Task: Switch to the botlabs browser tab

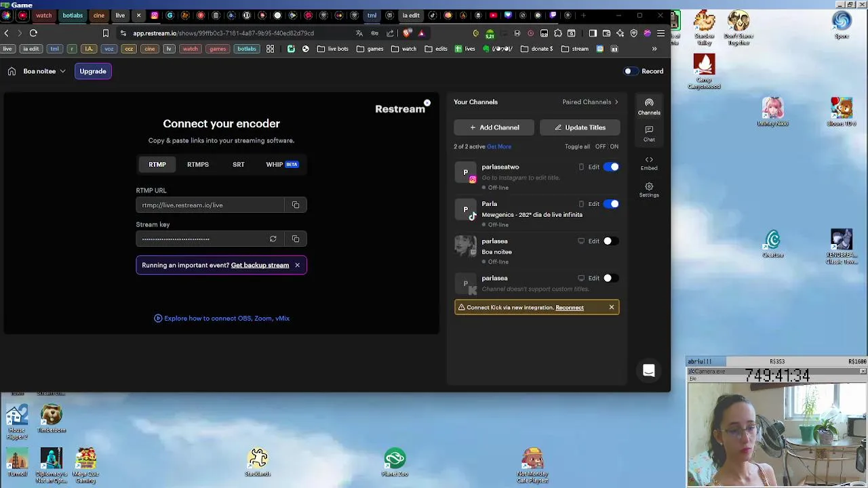Action: [73, 15]
